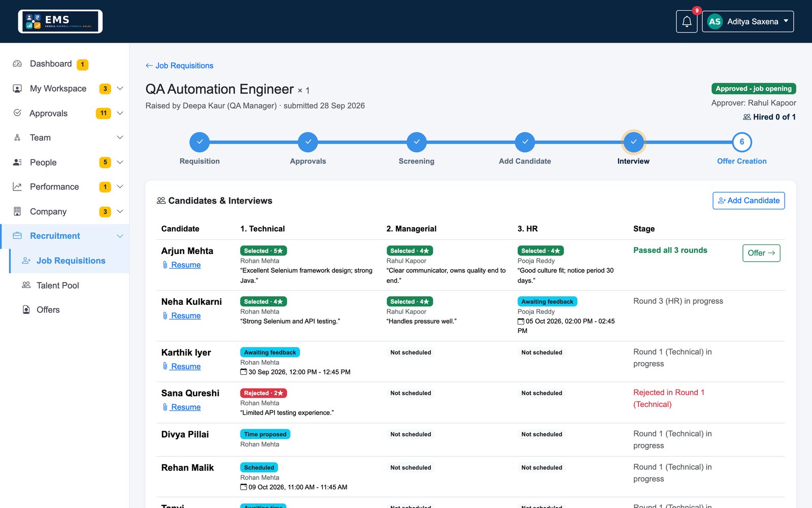The image size is (812, 508).
Task: Click Arjun Mehta's resume paperclip icon
Action: tap(165, 265)
